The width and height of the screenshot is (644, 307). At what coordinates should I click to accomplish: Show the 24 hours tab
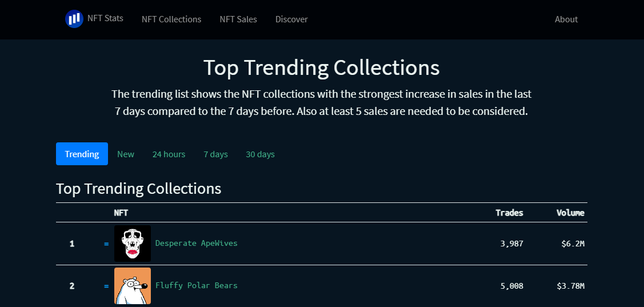click(x=169, y=154)
